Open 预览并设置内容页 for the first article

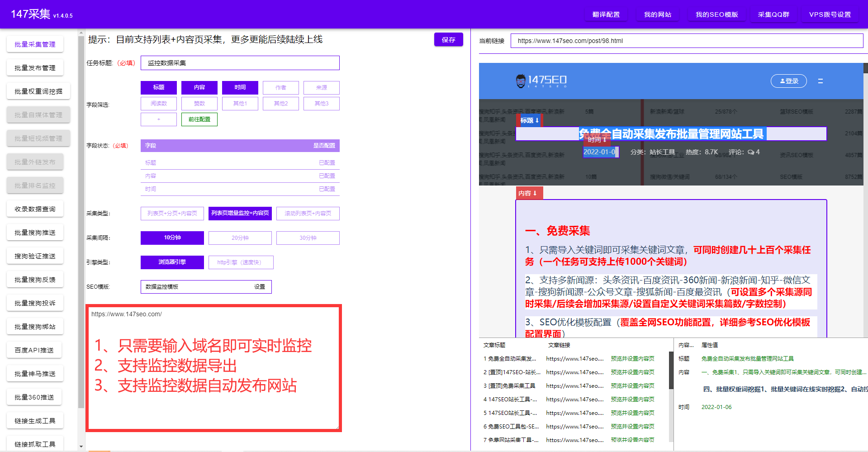click(x=632, y=358)
